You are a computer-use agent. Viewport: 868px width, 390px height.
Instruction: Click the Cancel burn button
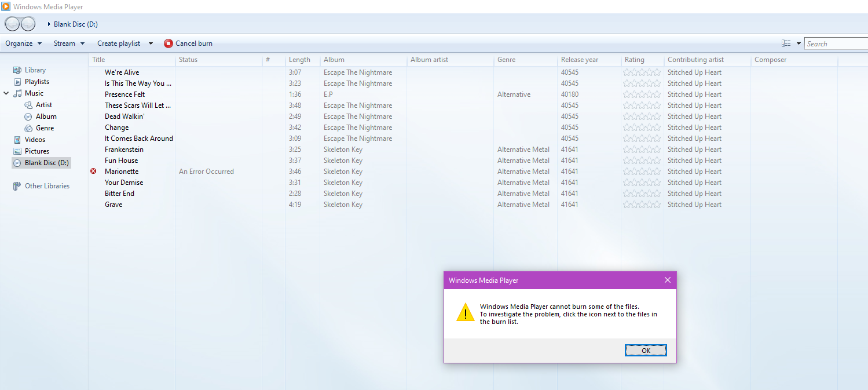188,43
